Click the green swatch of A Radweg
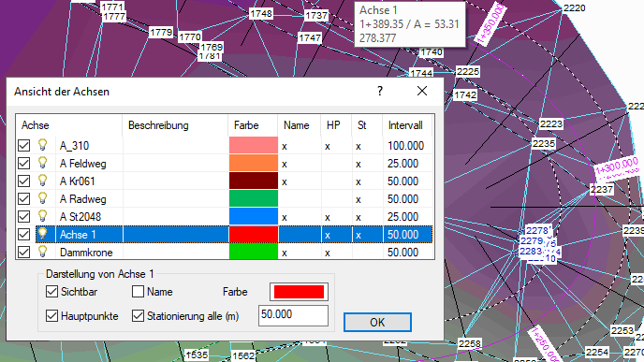 tap(254, 198)
